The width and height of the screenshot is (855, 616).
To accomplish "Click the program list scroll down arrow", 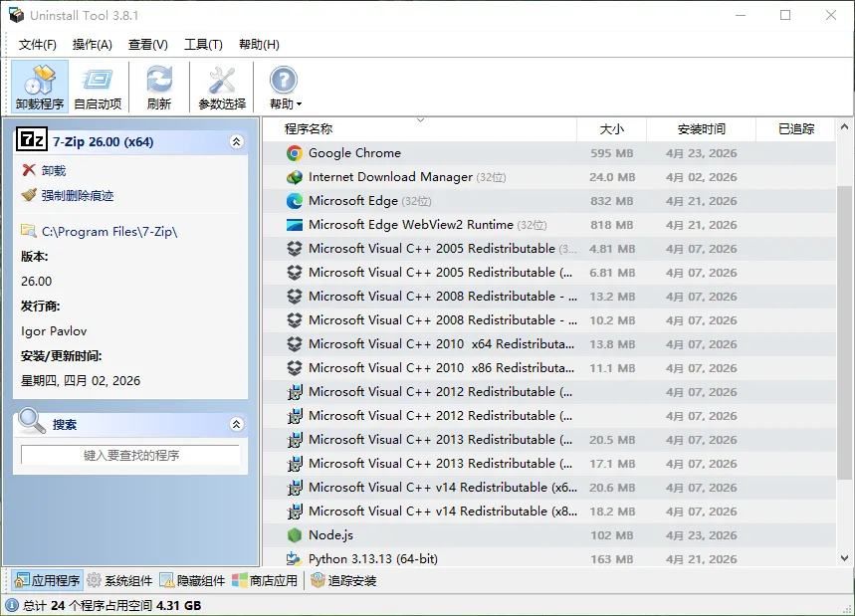I will click(844, 558).
